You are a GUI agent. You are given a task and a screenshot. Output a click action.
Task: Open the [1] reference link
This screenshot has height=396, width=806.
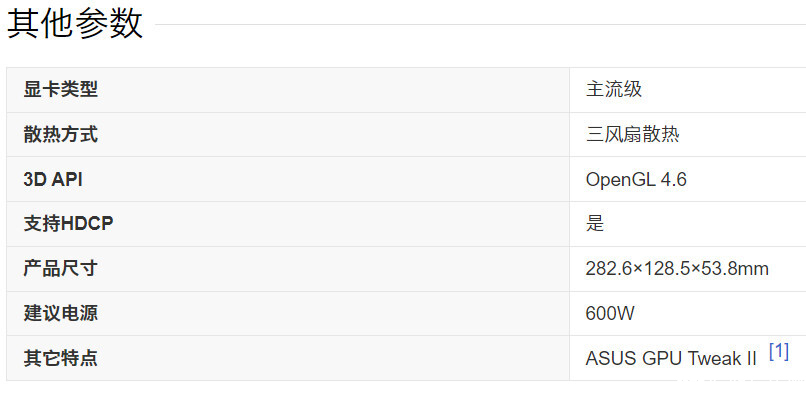pos(779,352)
